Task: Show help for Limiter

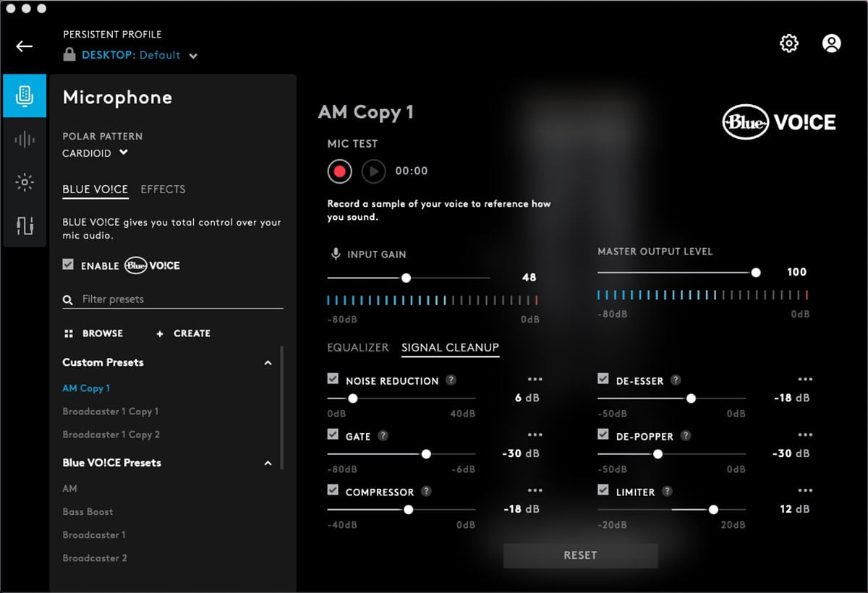Action: pyautogui.click(x=667, y=491)
